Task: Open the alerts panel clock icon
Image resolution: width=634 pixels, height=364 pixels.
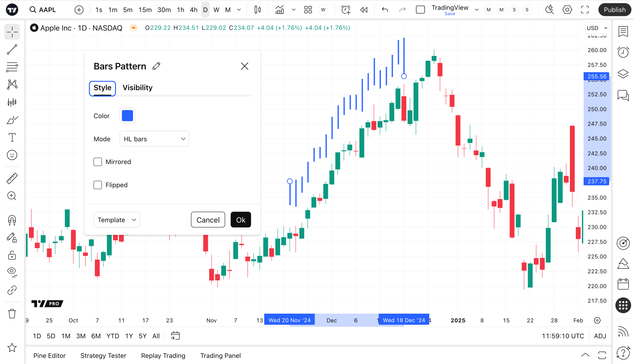Action: (x=623, y=52)
